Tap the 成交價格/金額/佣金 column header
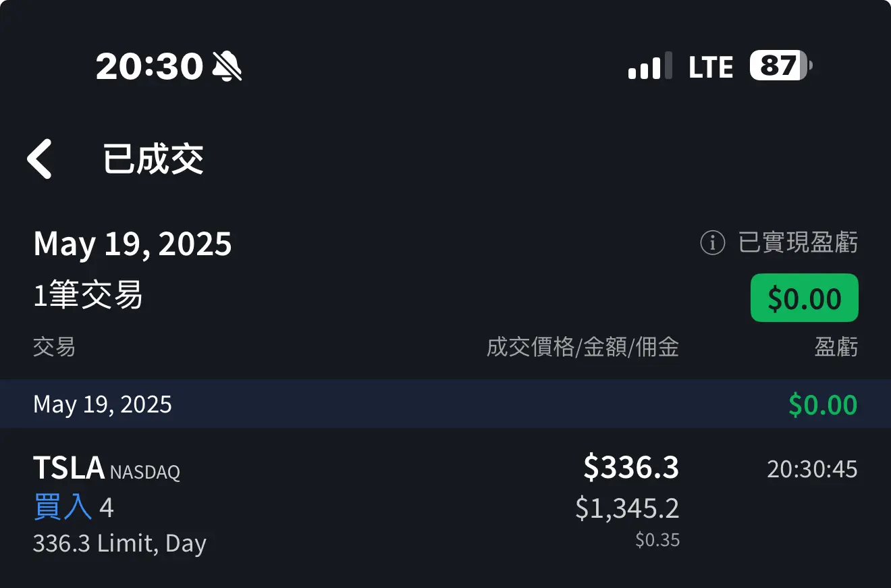Image resolution: width=891 pixels, height=588 pixels. tap(583, 347)
